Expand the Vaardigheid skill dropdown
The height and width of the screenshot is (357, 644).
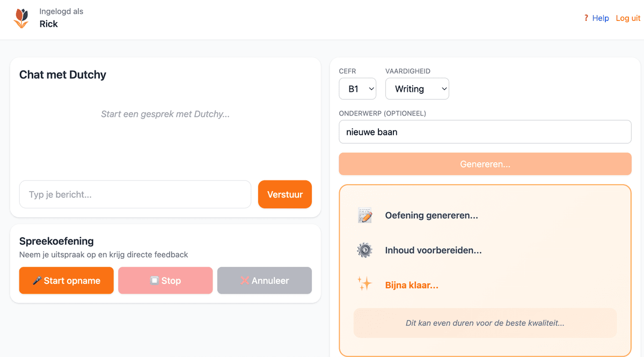click(417, 89)
